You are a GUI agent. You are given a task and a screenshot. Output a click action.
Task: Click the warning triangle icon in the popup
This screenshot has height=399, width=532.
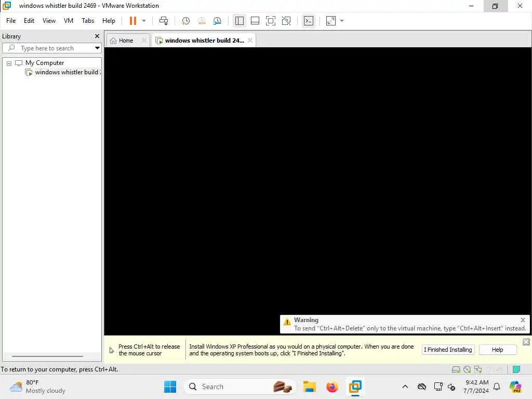[x=287, y=321]
